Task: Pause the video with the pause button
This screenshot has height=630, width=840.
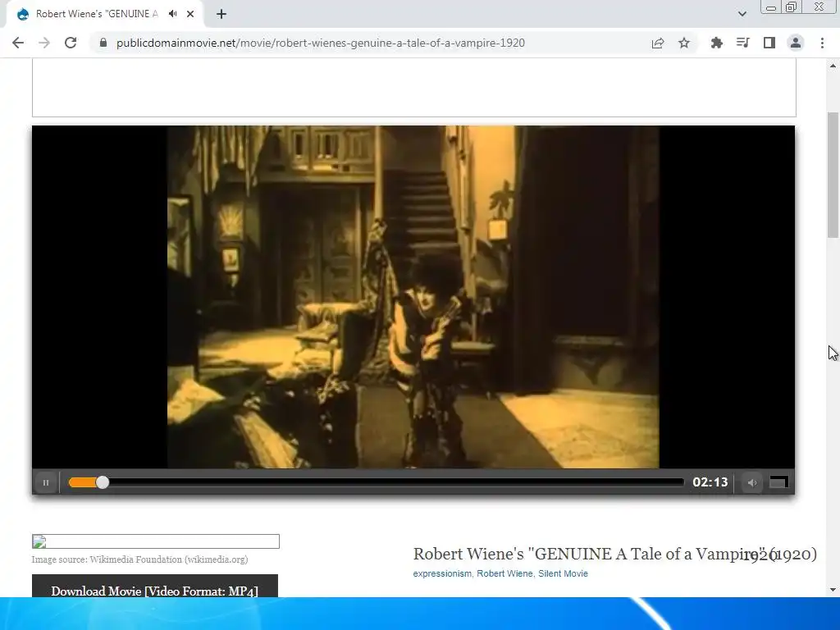Action: (x=46, y=482)
